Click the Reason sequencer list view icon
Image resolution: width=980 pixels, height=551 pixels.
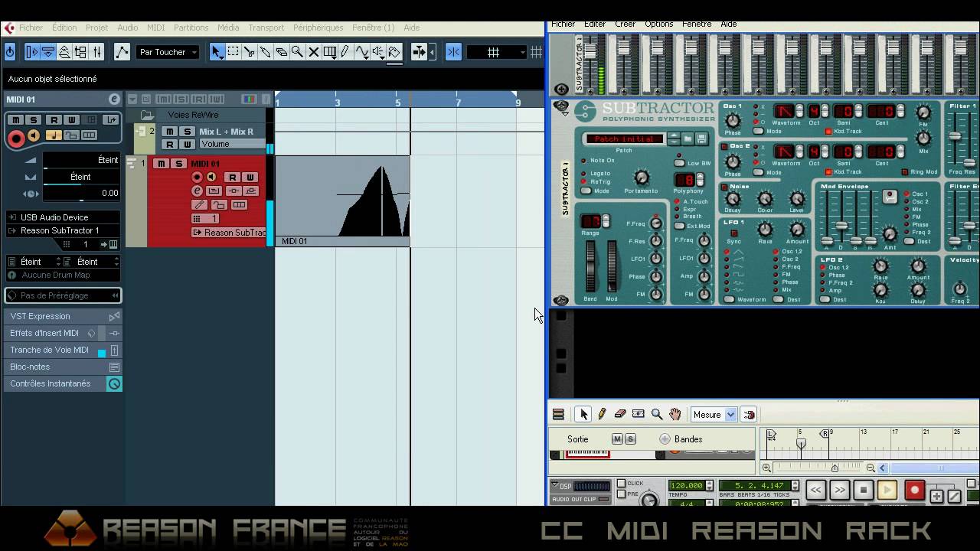558,414
